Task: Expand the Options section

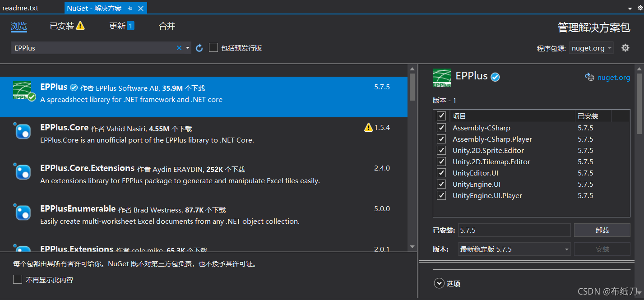Action: [x=439, y=283]
